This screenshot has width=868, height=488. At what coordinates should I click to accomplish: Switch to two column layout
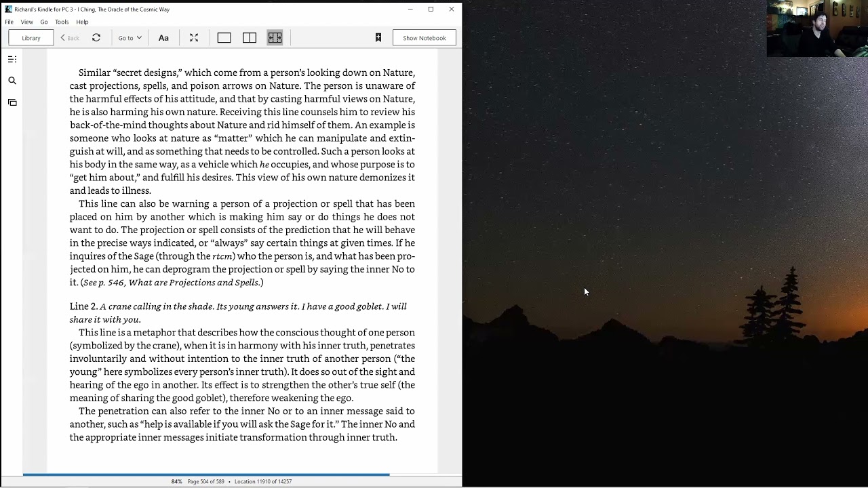click(x=250, y=38)
